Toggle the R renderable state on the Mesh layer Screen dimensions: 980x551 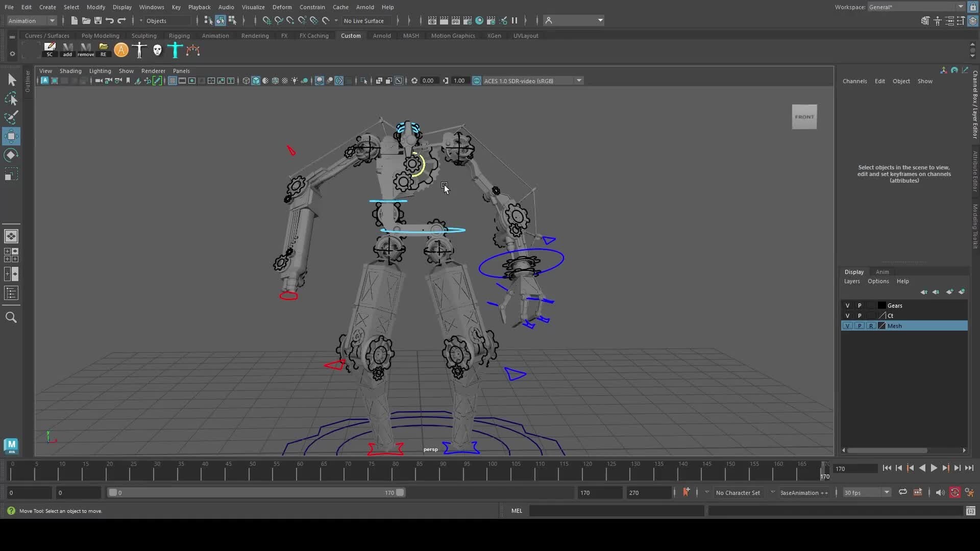(870, 325)
